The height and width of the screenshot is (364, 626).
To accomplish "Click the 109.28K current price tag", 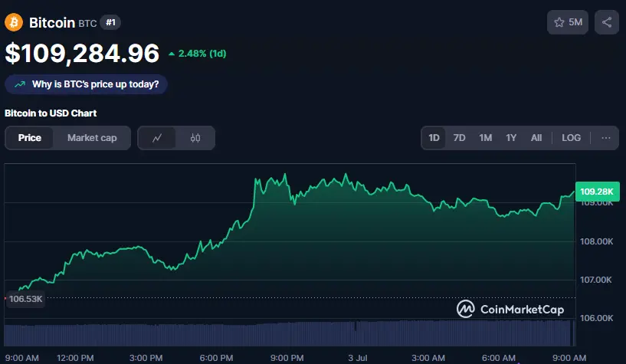I will pos(597,192).
